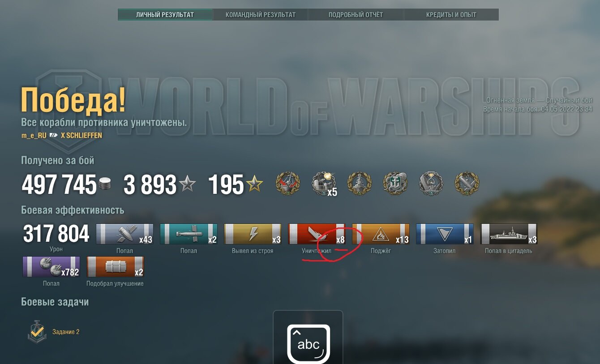Click the x5 achievement medal icon
Image resolution: width=600 pixels, height=364 pixels.
tap(323, 184)
